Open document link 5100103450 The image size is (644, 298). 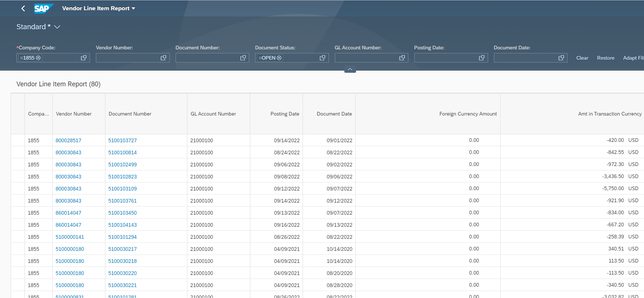tap(123, 213)
